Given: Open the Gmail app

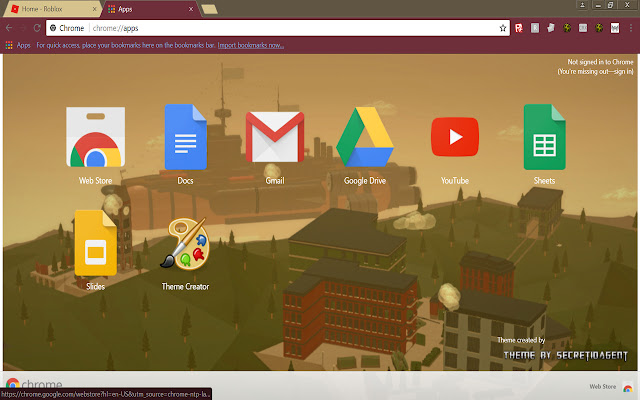Looking at the screenshot, I should (275, 137).
